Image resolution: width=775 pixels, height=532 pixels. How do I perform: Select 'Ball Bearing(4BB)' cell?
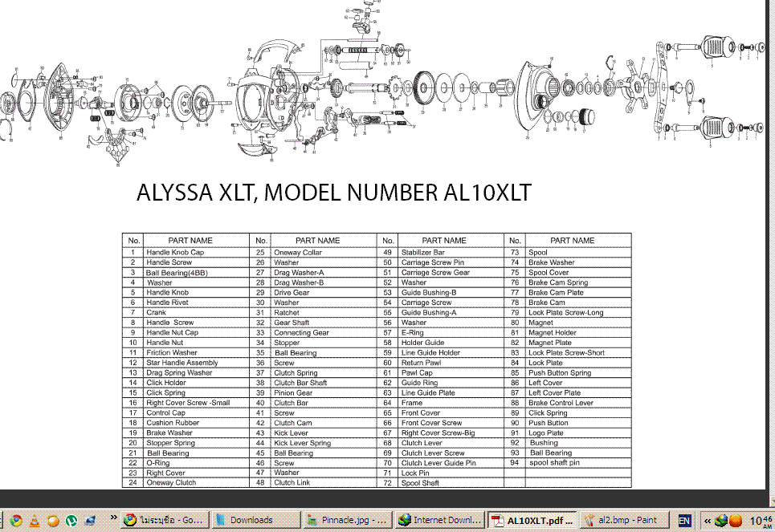point(177,273)
